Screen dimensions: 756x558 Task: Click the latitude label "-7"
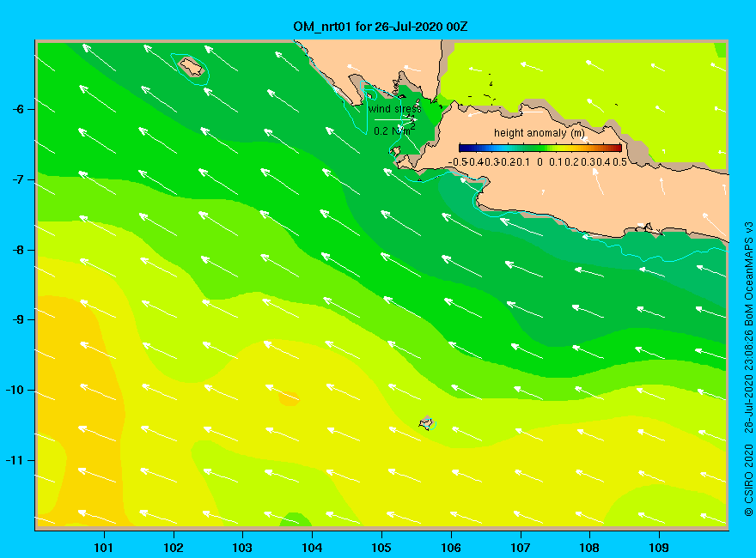(18, 179)
